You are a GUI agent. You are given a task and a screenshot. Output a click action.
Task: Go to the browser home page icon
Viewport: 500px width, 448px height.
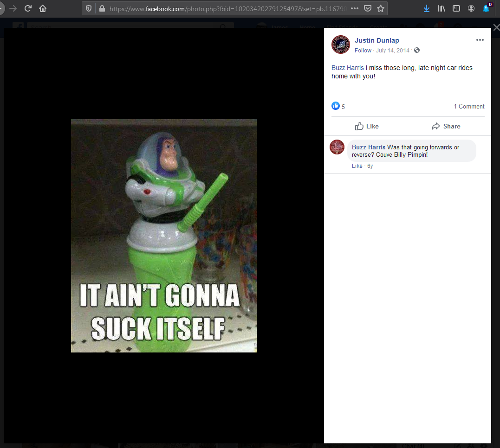pyautogui.click(x=43, y=9)
